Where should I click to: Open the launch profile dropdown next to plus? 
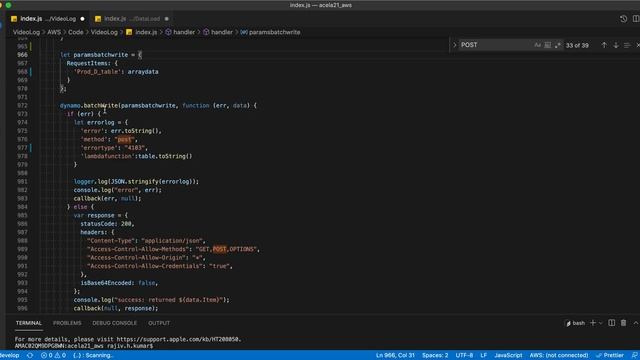[x=600, y=323]
